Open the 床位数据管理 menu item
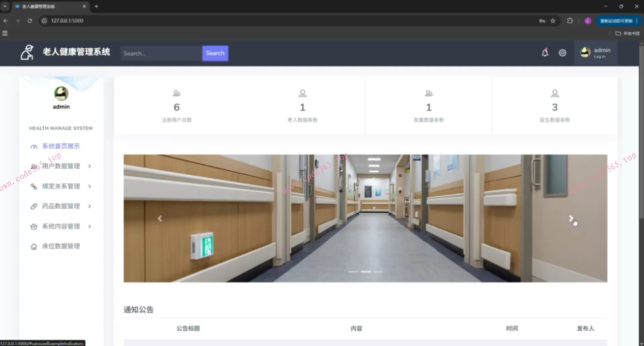Image resolution: width=644 pixels, height=346 pixels. 61,246
